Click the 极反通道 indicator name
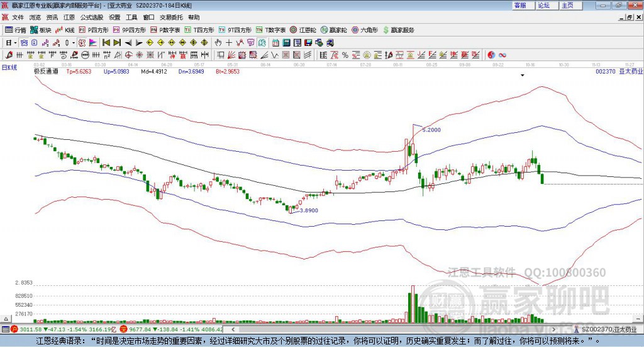Viewport: 644px width, 347px height. tap(46, 71)
